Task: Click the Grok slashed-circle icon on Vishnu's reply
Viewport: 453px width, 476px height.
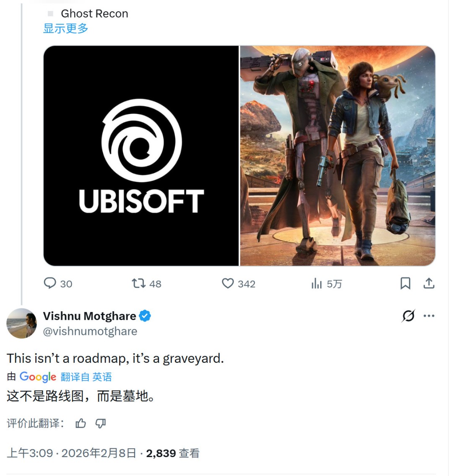Action: (x=408, y=316)
